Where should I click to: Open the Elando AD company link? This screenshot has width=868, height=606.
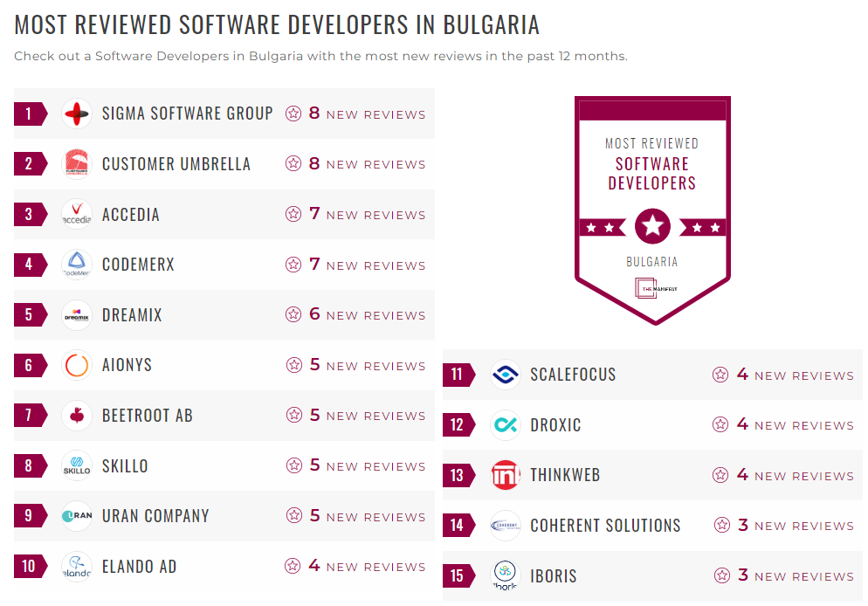point(139,566)
